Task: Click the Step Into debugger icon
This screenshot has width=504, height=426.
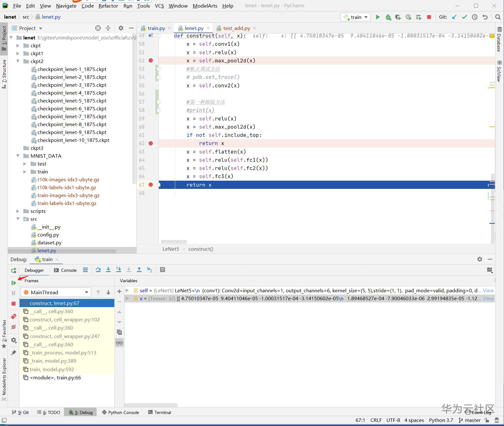Action: coord(108,270)
